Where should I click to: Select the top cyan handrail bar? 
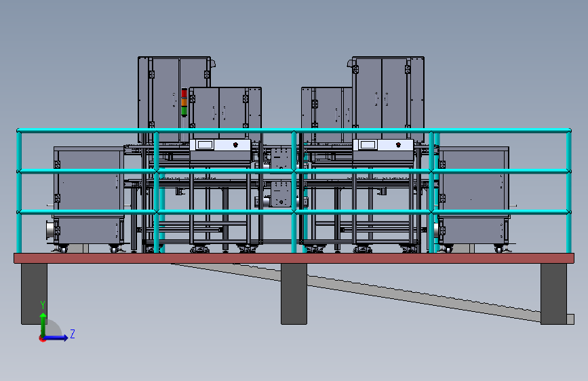click(x=294, y=130)
